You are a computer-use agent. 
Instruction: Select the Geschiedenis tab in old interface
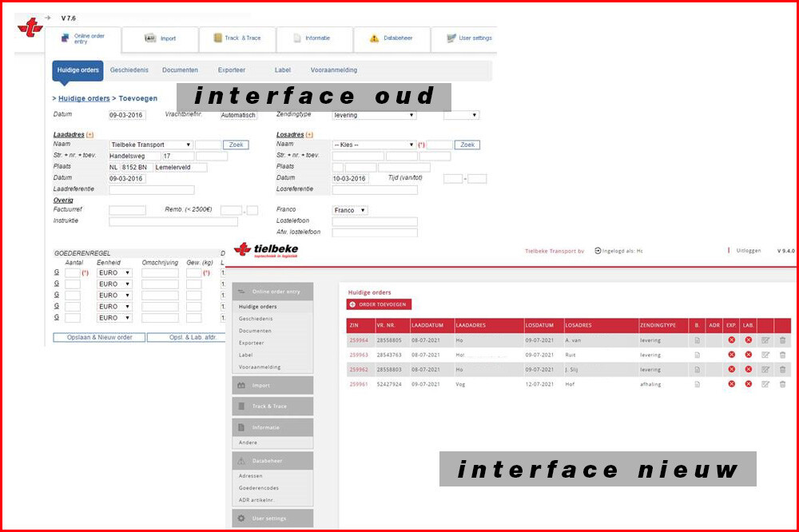(x=129, y=70)
